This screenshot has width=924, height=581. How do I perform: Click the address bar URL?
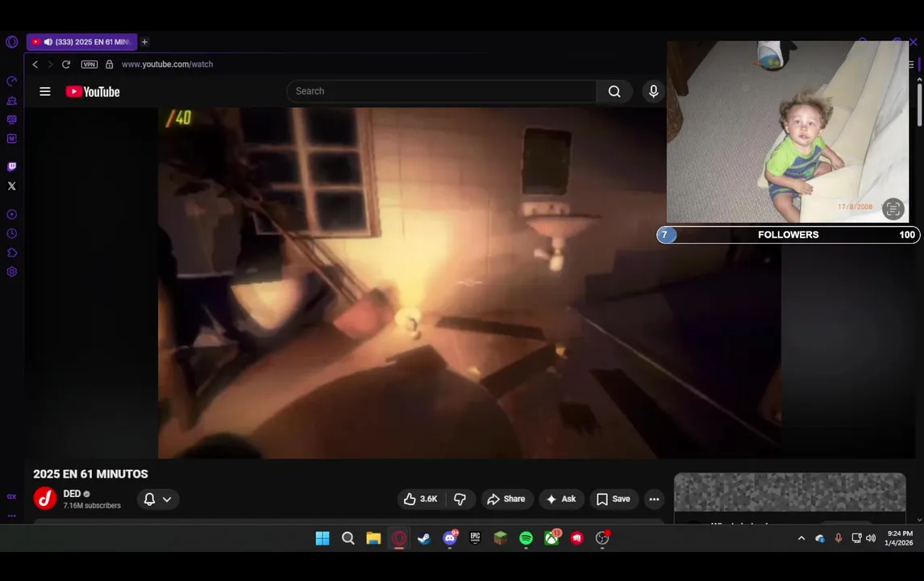click(168, 65)
